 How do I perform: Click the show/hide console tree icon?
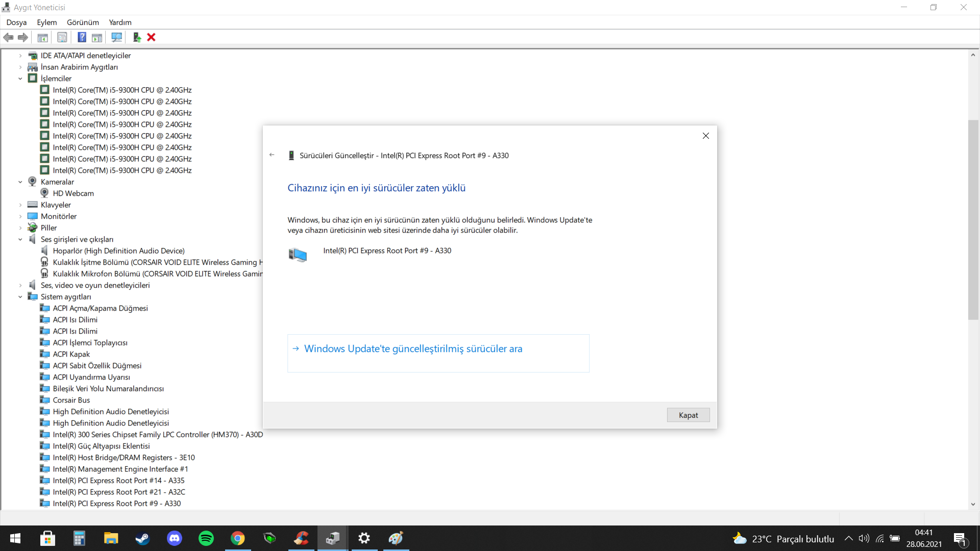[43, 37]
